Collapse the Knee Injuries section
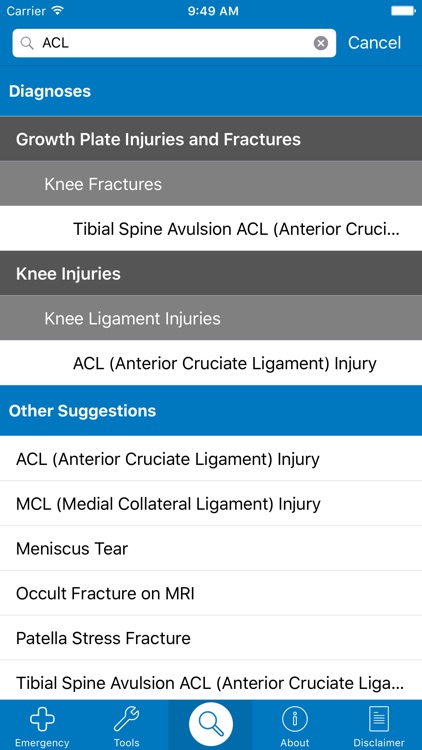The image size is (422, 750). tap(211, 274)
